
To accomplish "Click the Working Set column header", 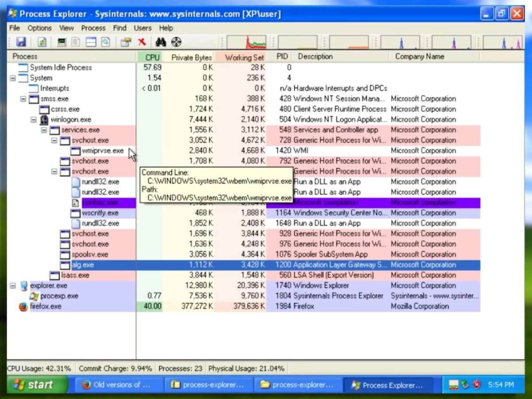I will [x=244, y=57].
